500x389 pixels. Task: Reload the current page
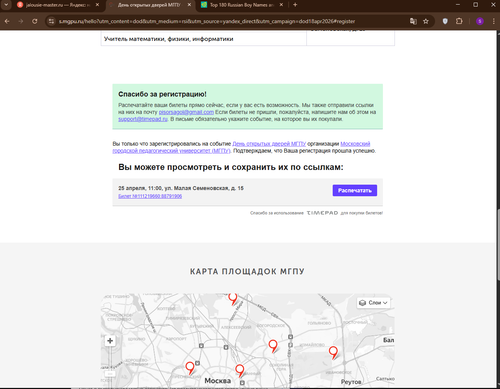(x=35, y=21)
